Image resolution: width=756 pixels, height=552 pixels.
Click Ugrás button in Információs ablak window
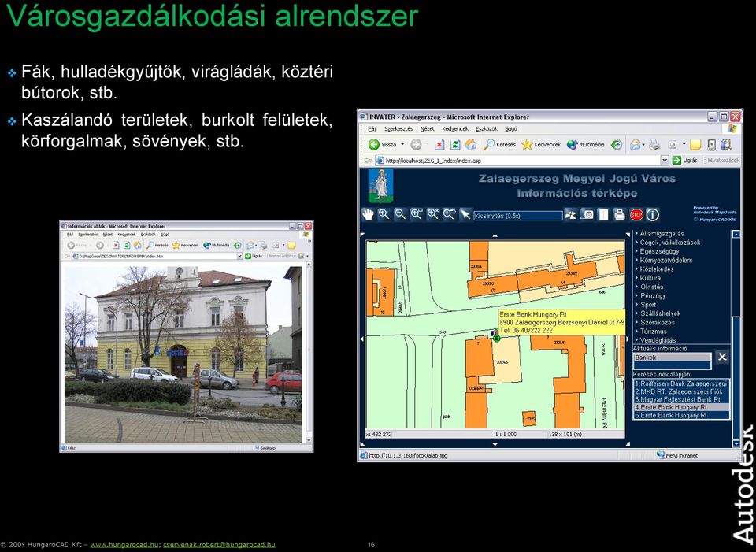click(254, 257)
